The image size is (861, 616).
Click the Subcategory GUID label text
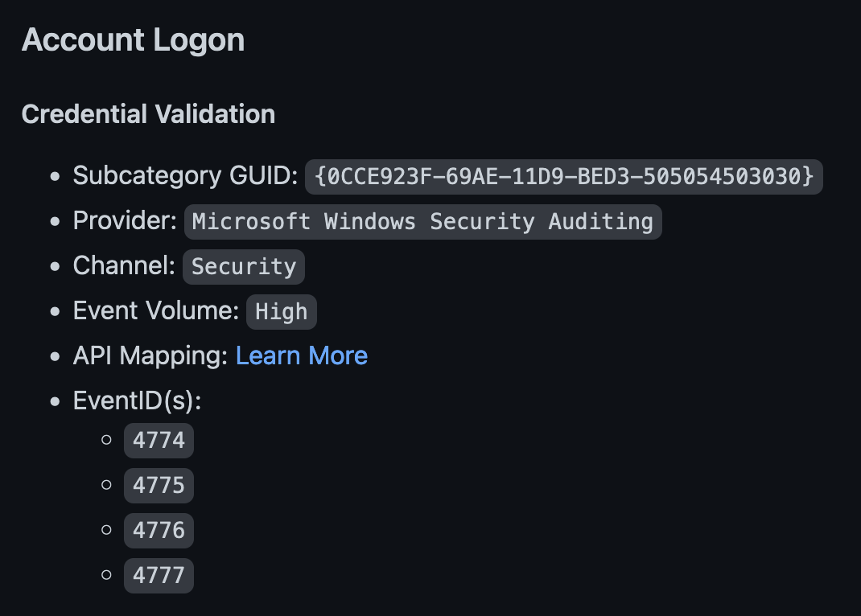pos(185,175)
